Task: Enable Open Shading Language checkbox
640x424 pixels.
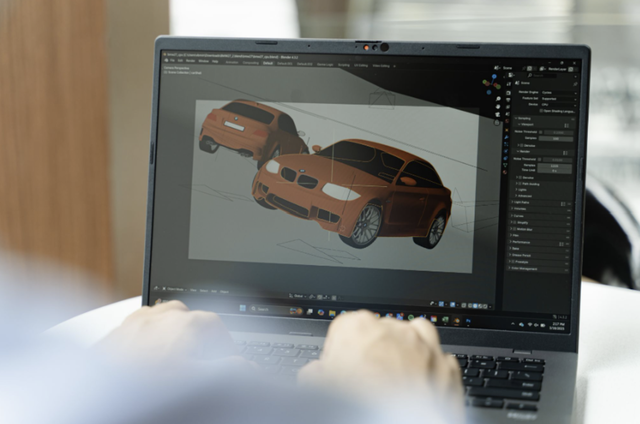Action: [x=541, y=111]
